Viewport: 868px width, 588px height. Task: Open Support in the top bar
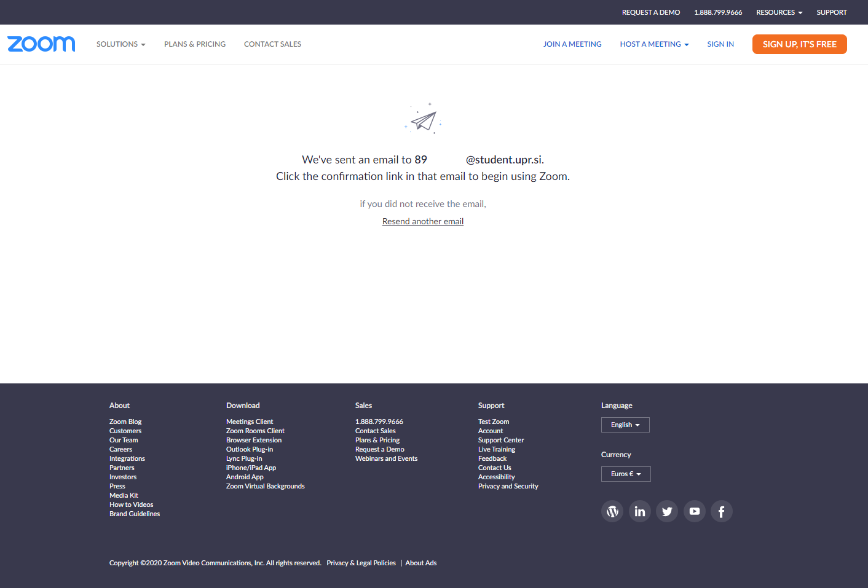[x=832, y=12]
